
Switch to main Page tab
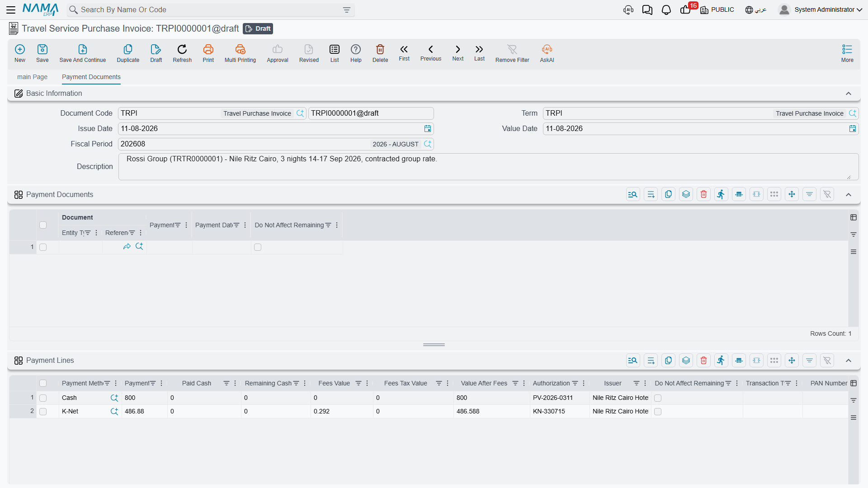pos(33,77)
